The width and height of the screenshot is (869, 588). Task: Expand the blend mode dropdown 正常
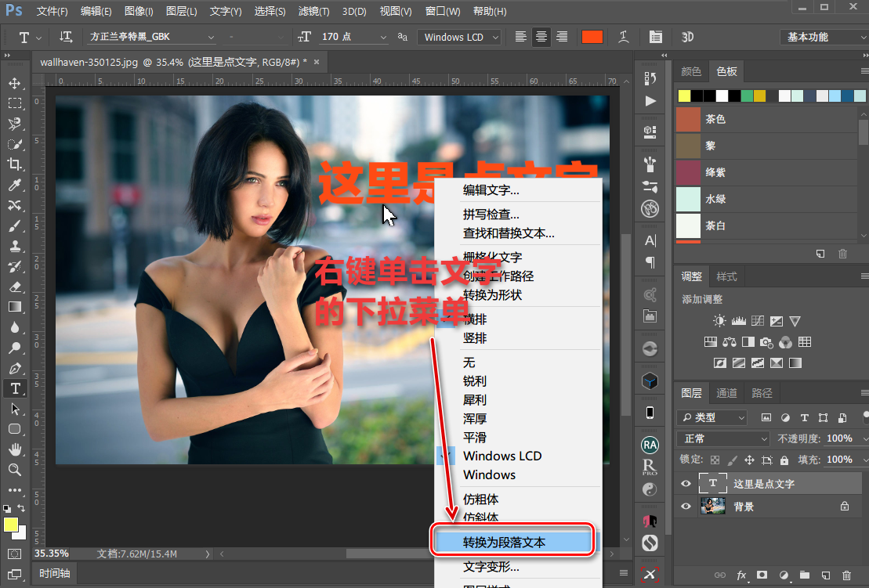(x=724, y=438)
